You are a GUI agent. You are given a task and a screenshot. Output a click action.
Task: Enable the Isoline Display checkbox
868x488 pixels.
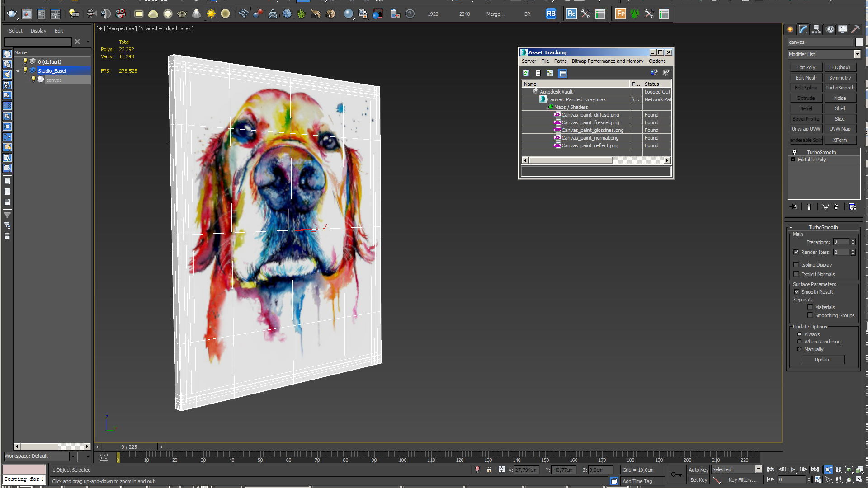coord(796,265)
